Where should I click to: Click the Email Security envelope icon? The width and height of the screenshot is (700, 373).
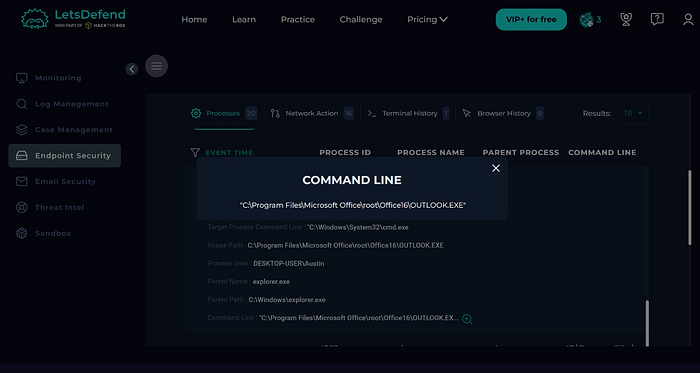pos(21,182)
